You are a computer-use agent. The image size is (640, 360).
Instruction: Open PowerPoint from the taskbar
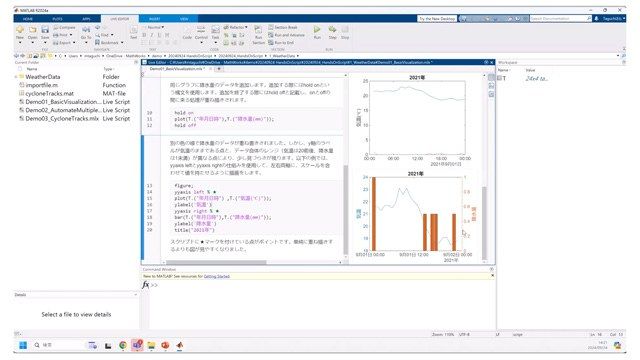coord(165,345)
